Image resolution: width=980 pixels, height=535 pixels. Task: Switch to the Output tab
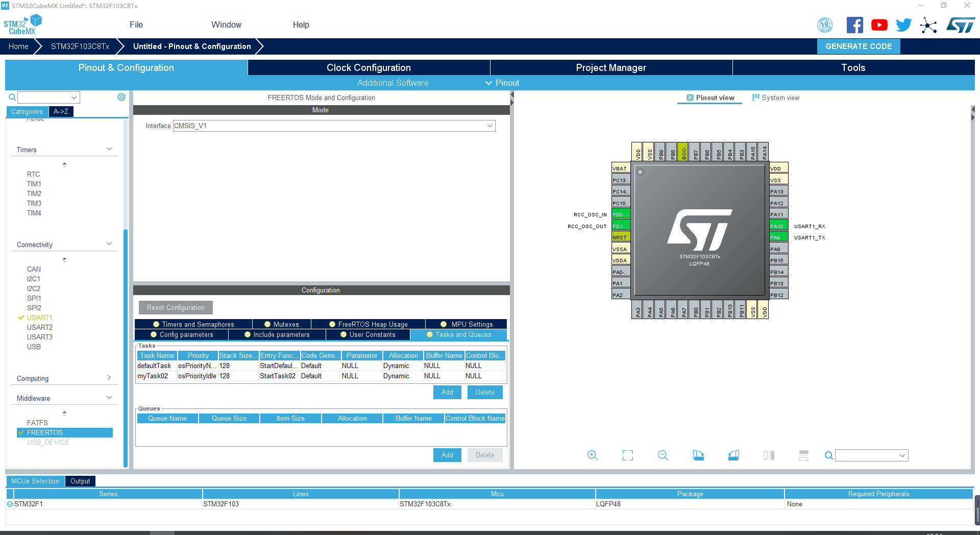tap(80, 481)
